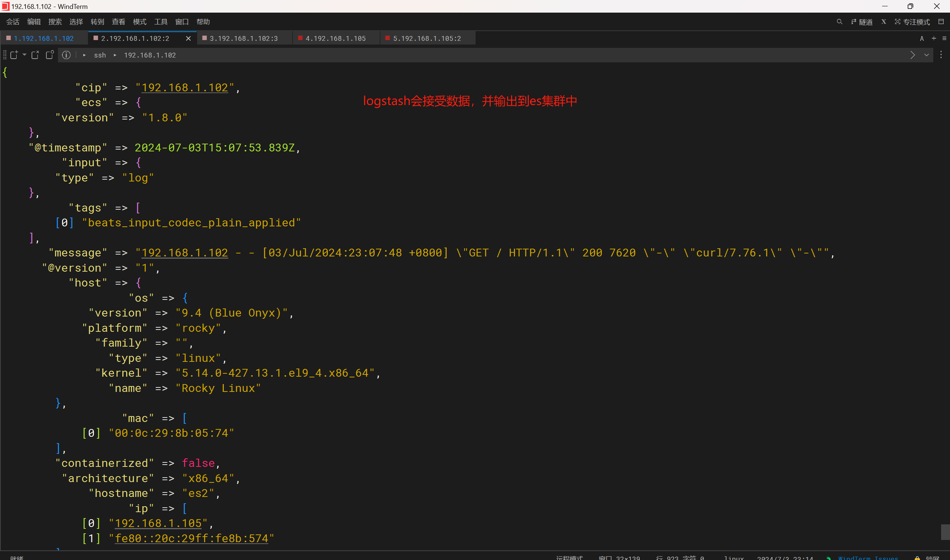Open the 选择 menu

[x=76, y=22]
